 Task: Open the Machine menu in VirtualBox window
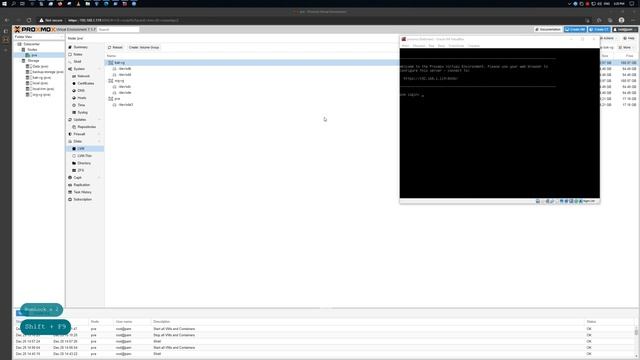pyautogui.click(x=419, y=46)
